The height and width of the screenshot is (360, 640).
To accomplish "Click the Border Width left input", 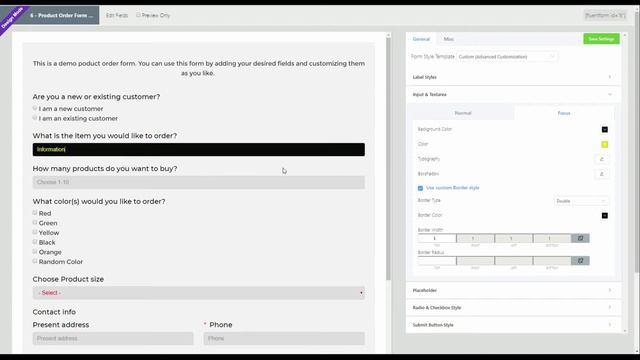I will coord(513,238).
